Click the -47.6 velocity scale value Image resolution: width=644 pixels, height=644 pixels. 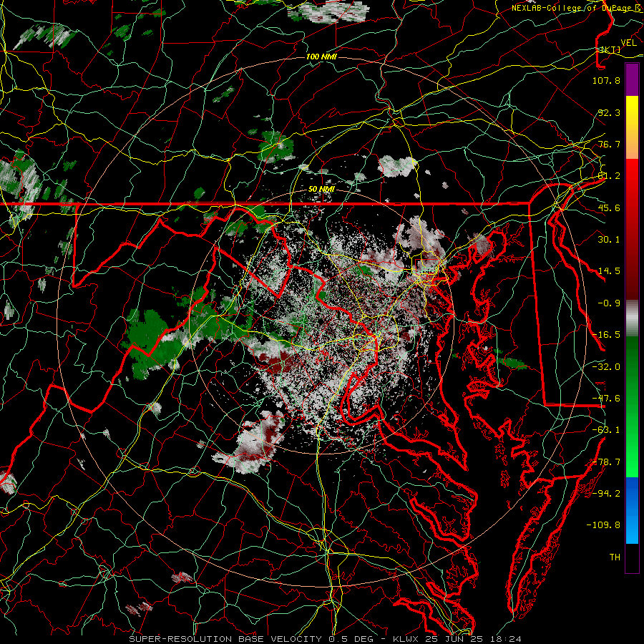pyautogui.click(x=606, y=399)
